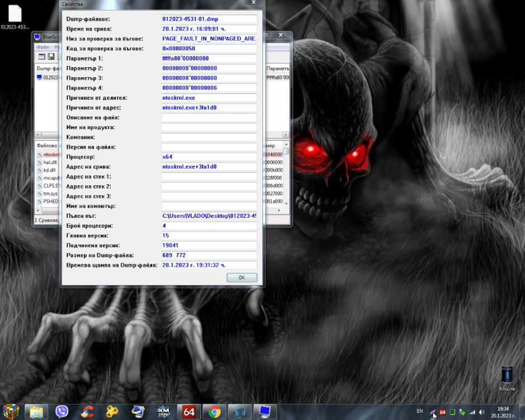Click the Брой процесори field
Image resolution: width=525 pixels, height=420 pixels.
[x=209, y=226]
